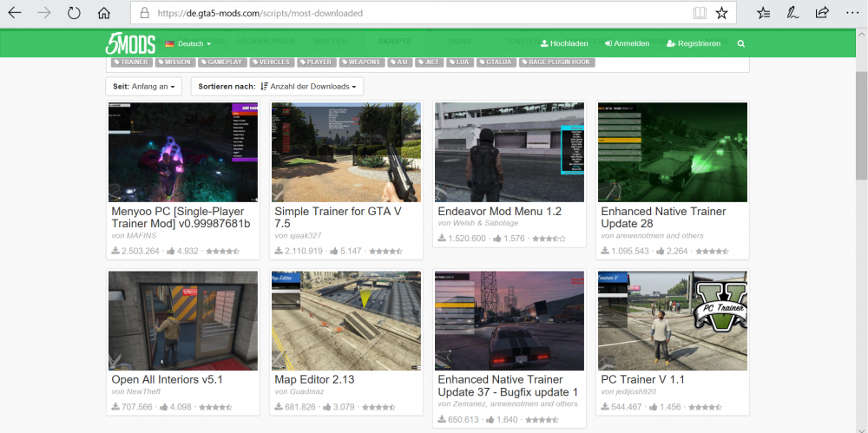Filter by the ASI tag

[399, 62]
